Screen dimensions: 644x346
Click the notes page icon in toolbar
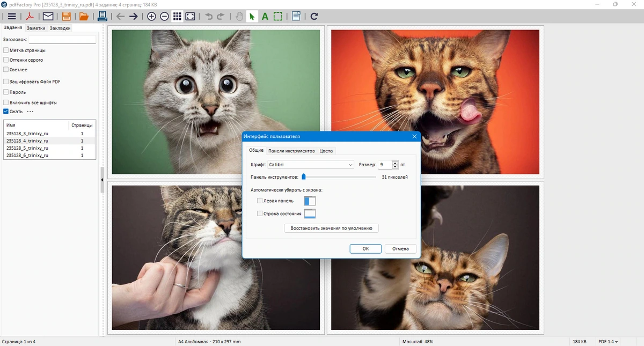(296, 16)
